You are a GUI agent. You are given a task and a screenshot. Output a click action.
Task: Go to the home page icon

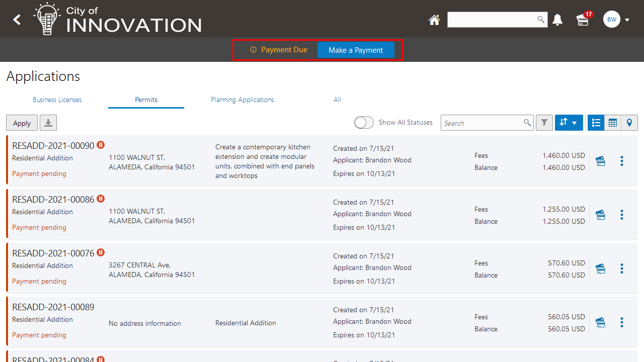[x=434, y=20]
